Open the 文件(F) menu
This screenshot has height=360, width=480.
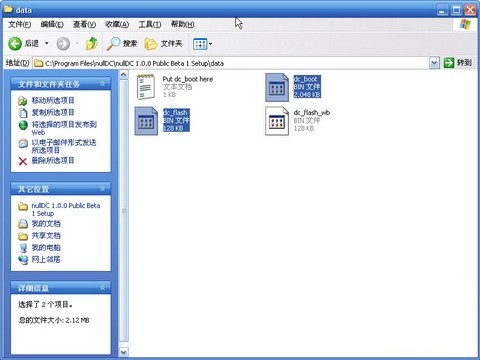click(x=20, y=24)
